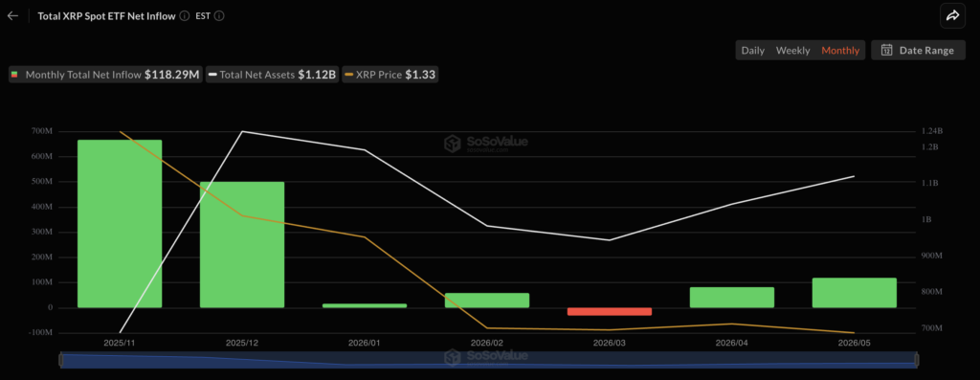Share the chart with the share arrow icon

pos(952,16)
